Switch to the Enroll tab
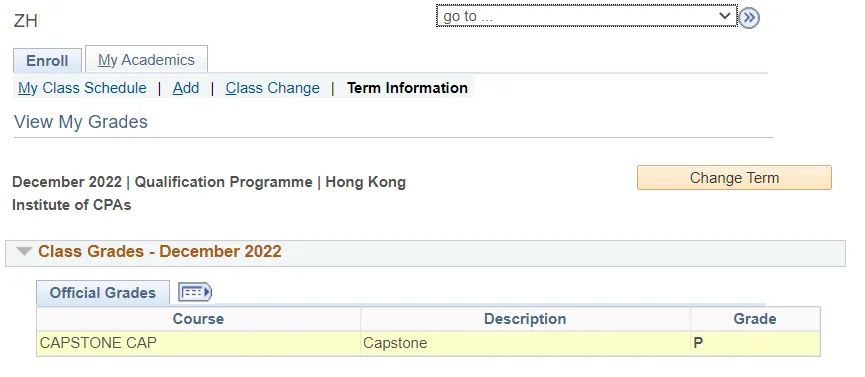The image size is (865, 377). coord(47,61)
